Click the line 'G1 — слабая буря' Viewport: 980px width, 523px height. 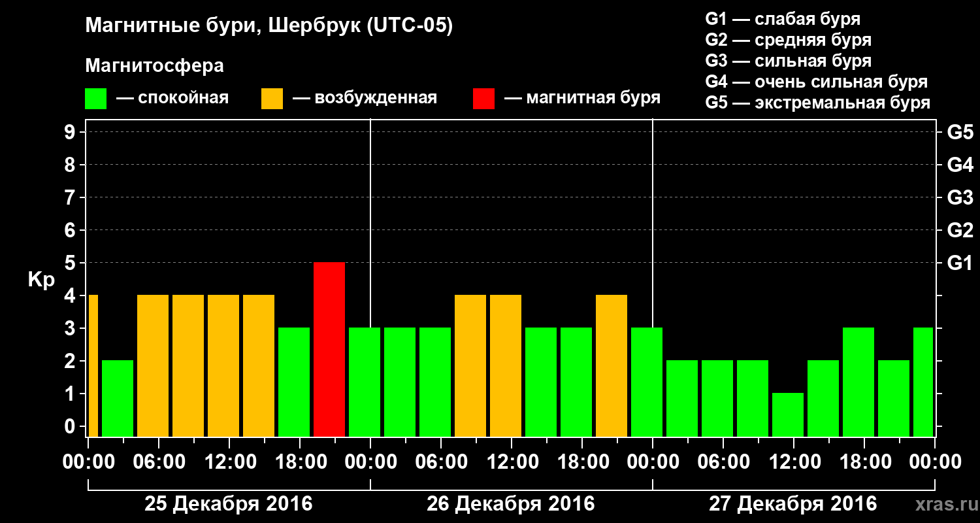783,19
